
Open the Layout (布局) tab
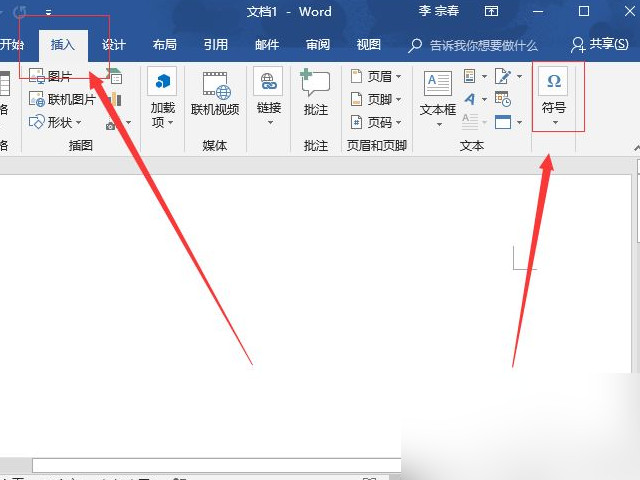[164, 44]
